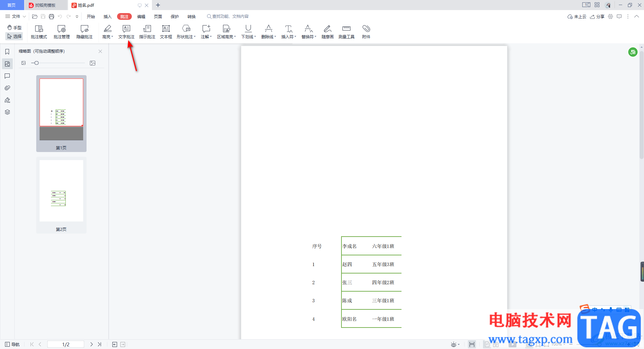This screenshot has height=349, width=644.
Task: Open the layers sidebar panel
Action: (7, 112)
